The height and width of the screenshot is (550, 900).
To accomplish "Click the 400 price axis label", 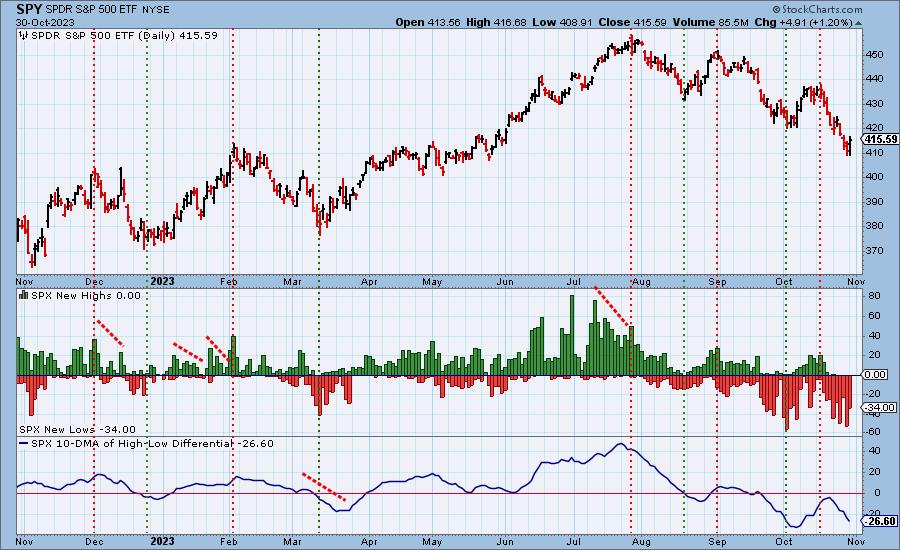I will [874, 176].
